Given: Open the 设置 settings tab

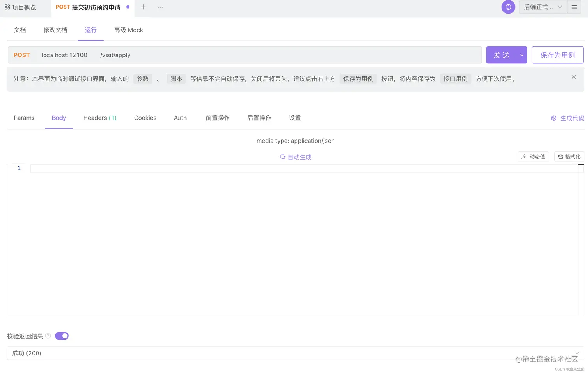Looking at the screenshot, I should pyautogui.click(x=295, y=118).
